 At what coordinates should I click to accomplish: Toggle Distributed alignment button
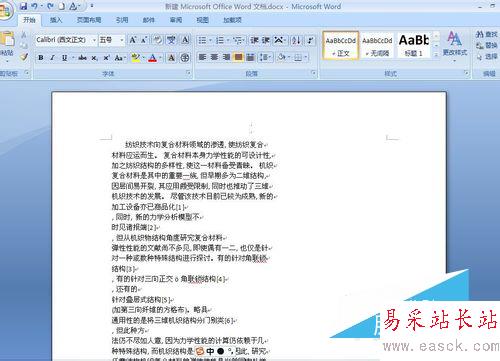coord(250,57)
